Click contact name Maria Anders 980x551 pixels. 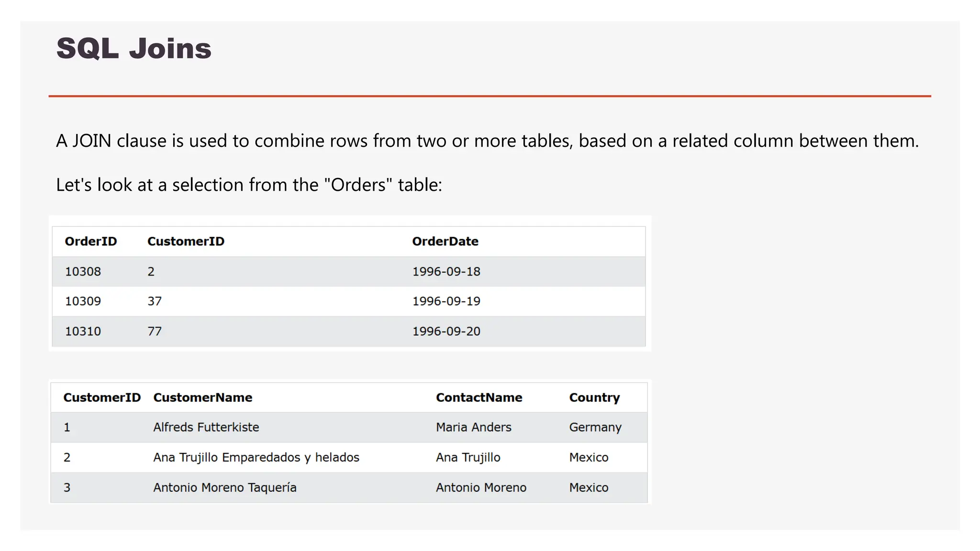point(474,427)
